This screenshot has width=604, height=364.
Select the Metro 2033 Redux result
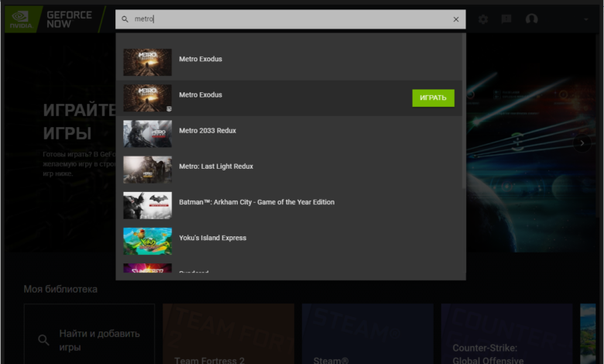289,134
